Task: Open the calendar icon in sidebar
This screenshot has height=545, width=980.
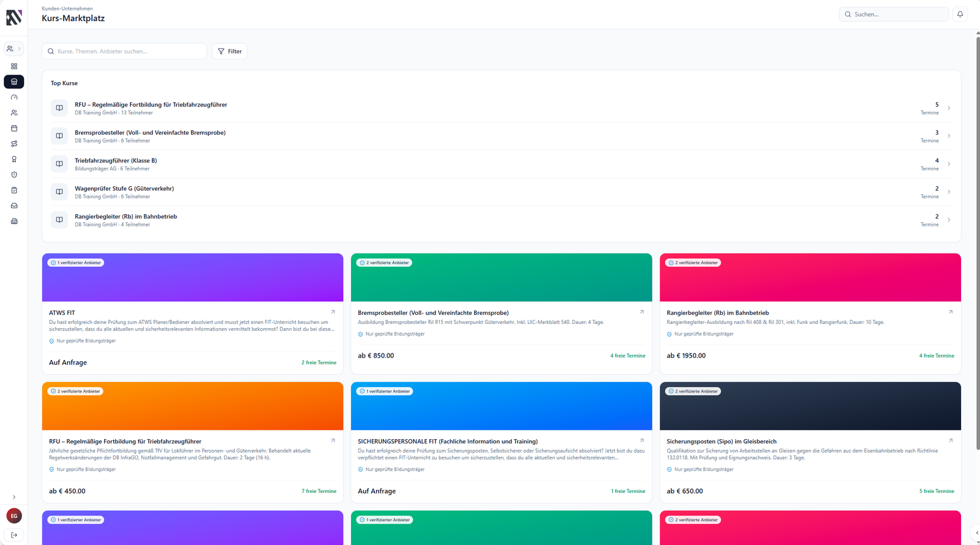Action: pos(14,129)
